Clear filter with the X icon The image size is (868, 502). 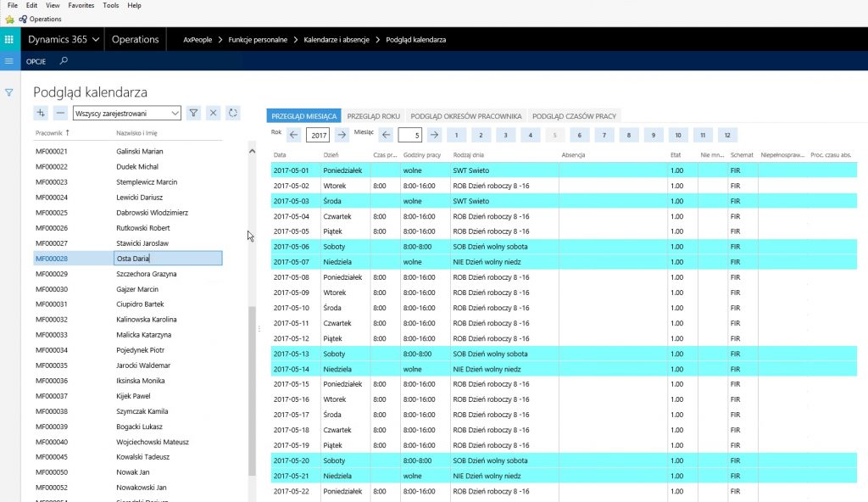click(x=213, y=113)
